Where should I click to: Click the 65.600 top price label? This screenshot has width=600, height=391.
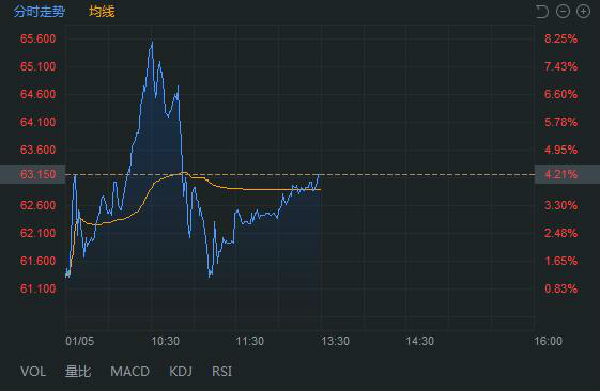click(38, 39)
